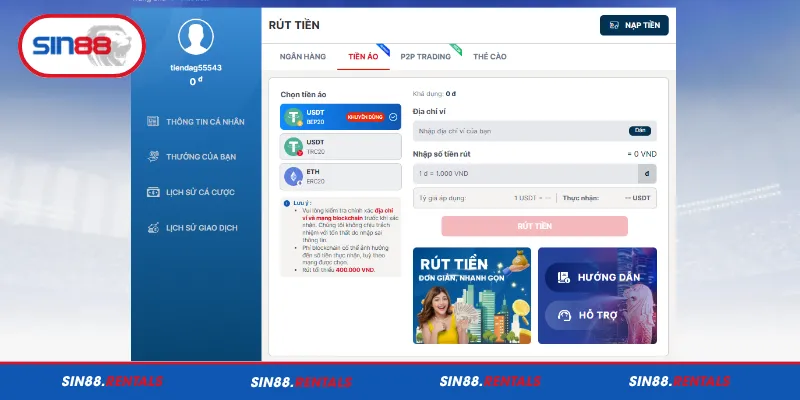Click the username tiendag55543
800x400 pixels.
[x=196, y=67]
